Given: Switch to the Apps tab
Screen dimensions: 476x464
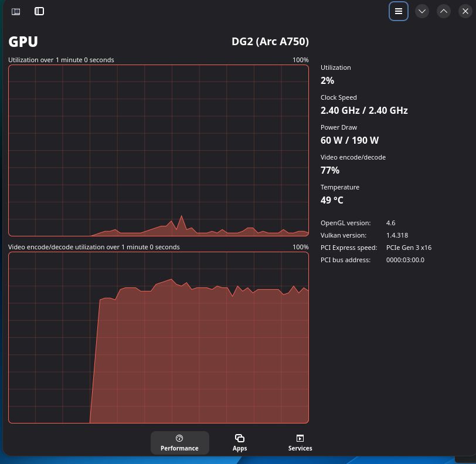Looking at the screenshot, I should tap(240, 442).
